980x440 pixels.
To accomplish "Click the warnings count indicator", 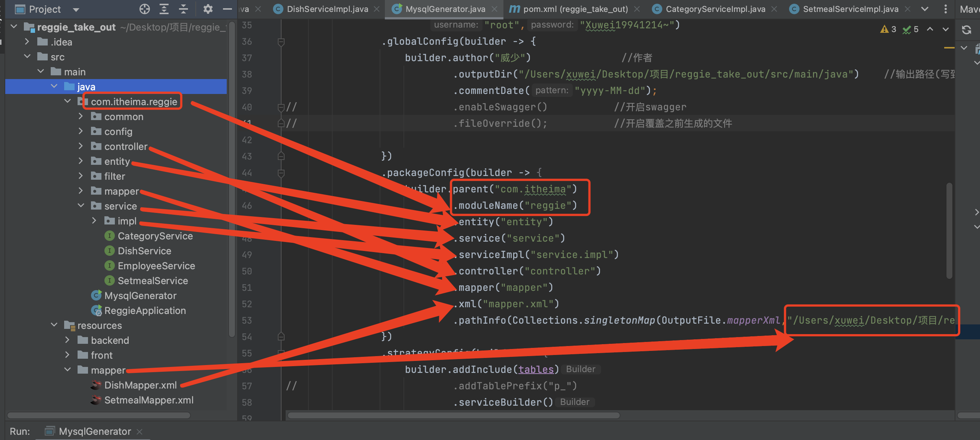I will point(888,29).
